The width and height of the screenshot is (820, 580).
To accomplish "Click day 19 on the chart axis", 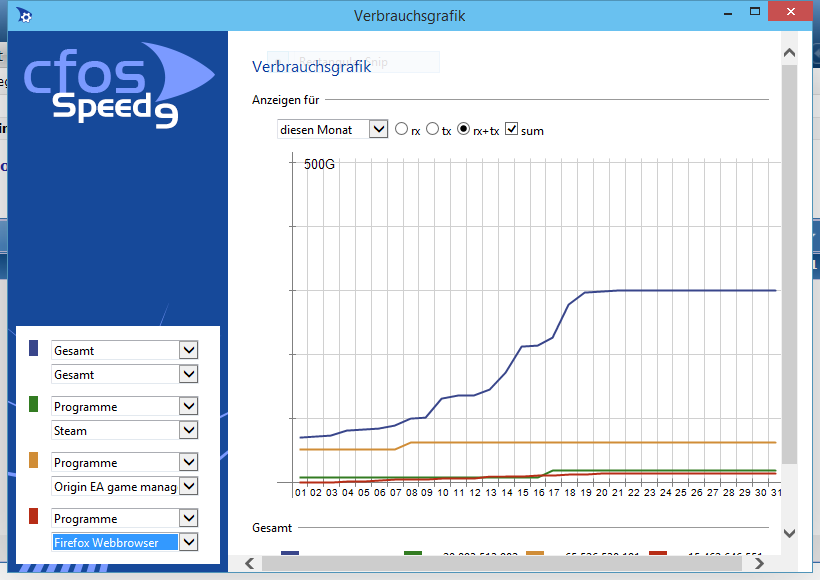I will pyautogui.click(x=586, y=493).
